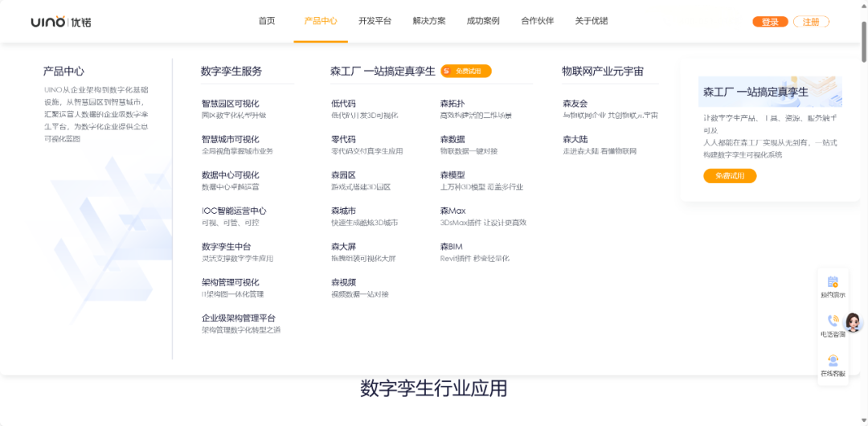Click the Revit插件 秒变轻量化 description

[x=474, y=259]
